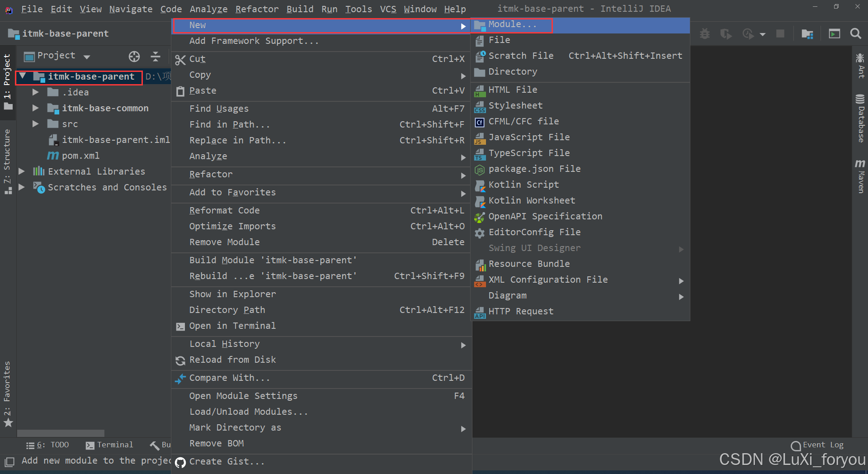This screenshot has width=868, height=474.
Task: Toggle tool window bars in status corner
Action: tap(9, 462)
